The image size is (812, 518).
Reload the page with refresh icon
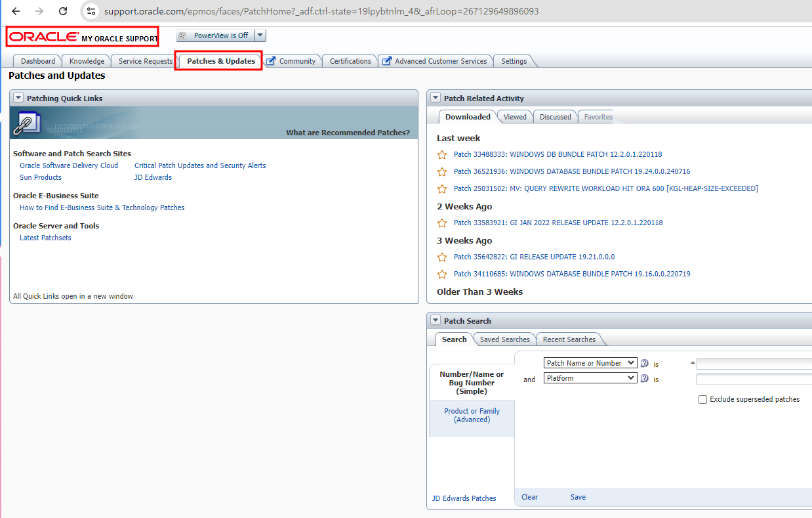[x=63, y=11]
